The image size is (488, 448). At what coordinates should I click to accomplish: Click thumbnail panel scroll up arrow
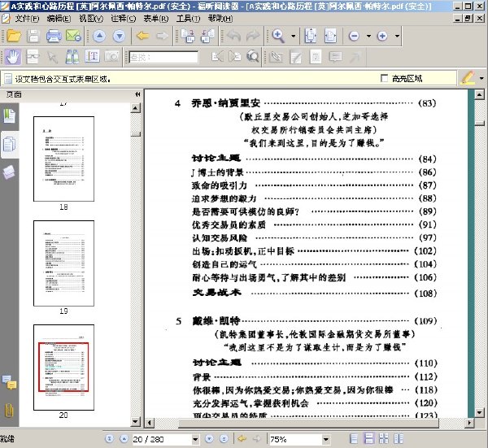click(135, 108)
